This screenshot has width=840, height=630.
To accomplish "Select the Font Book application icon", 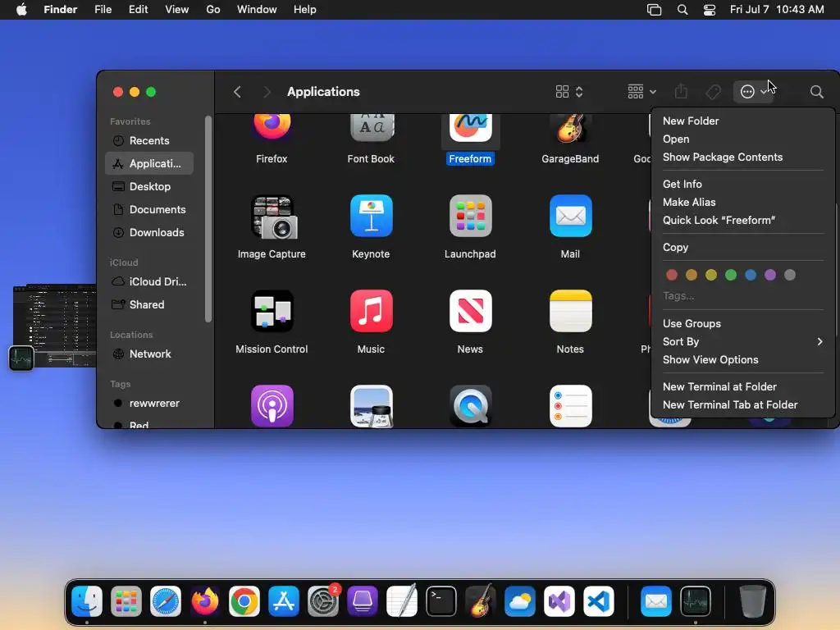I will 372,127.
